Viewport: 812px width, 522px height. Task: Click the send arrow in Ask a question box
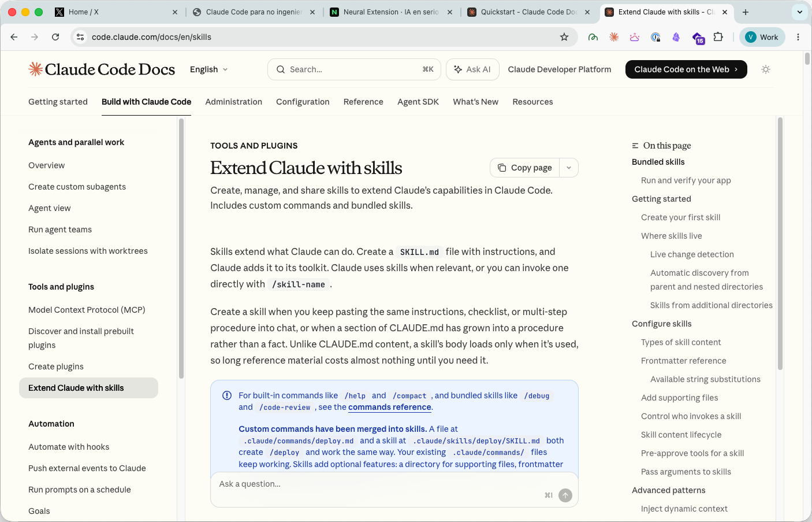coord(565,495)
